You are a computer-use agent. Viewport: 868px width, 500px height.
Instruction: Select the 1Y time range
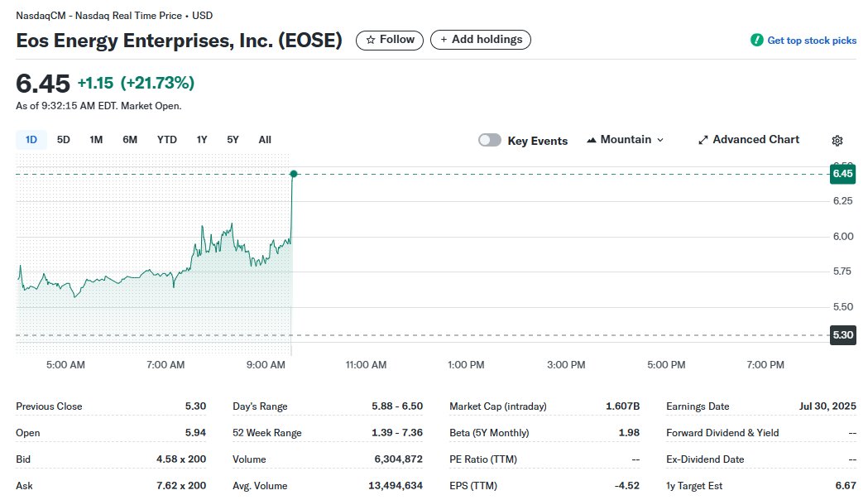[202, 140]
